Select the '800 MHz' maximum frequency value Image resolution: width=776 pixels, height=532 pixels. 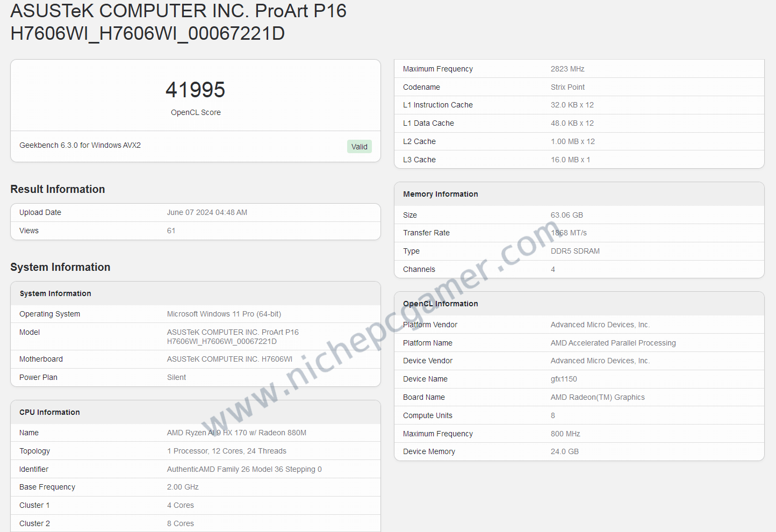coord(565,434)
